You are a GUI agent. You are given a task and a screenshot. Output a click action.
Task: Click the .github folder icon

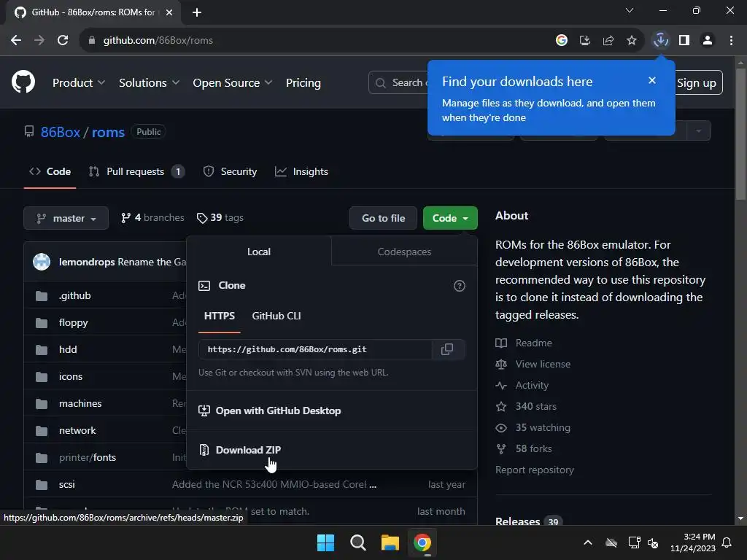[42, 296]
